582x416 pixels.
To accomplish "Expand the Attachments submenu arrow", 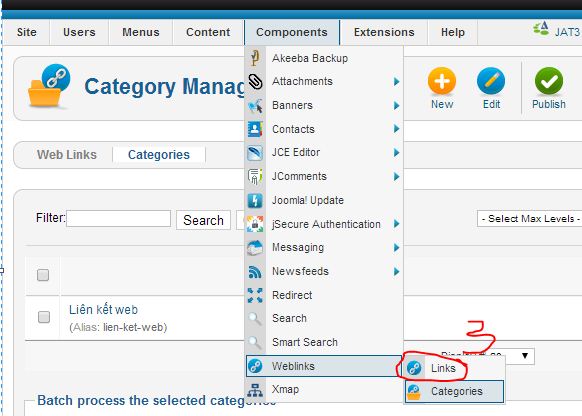I will [396, 81].
